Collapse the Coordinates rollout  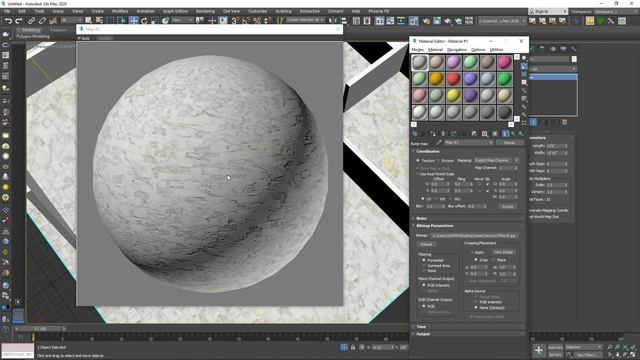point(428,151)
